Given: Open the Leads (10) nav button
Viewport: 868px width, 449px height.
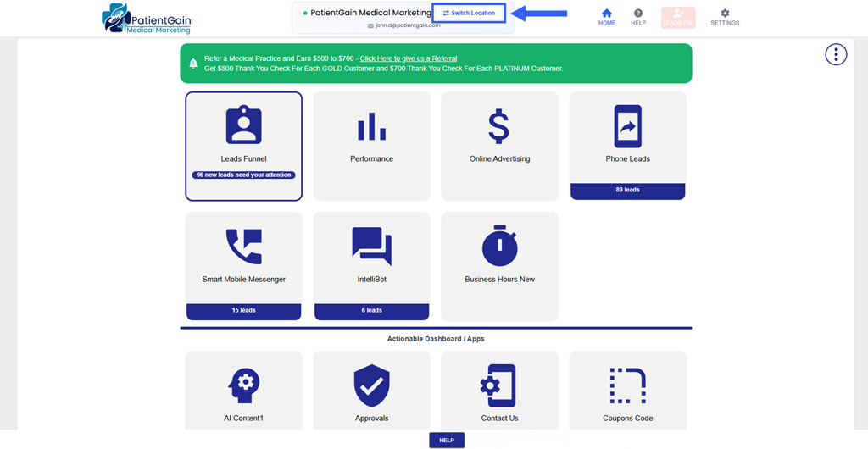Looking at the screenshot, I should point(678,18).
